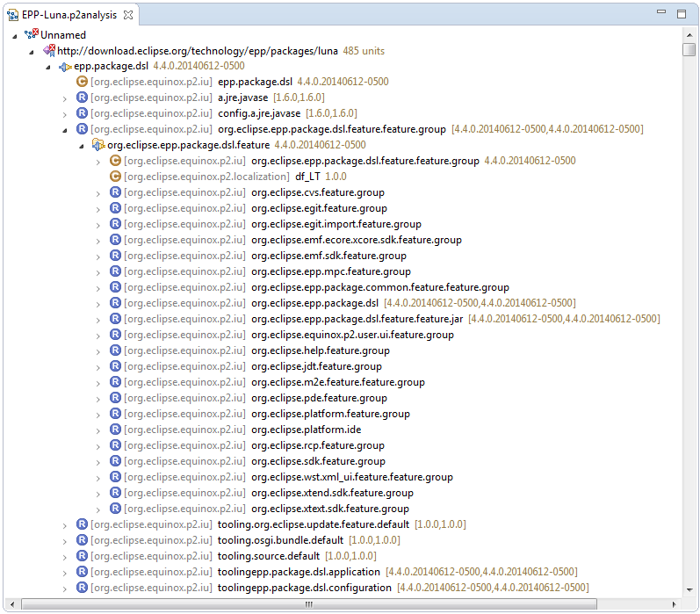The height and width of the screenshot is (614, 700).
Task: Click the vertical scrollbar up arrow
Action: pos(689,35)
